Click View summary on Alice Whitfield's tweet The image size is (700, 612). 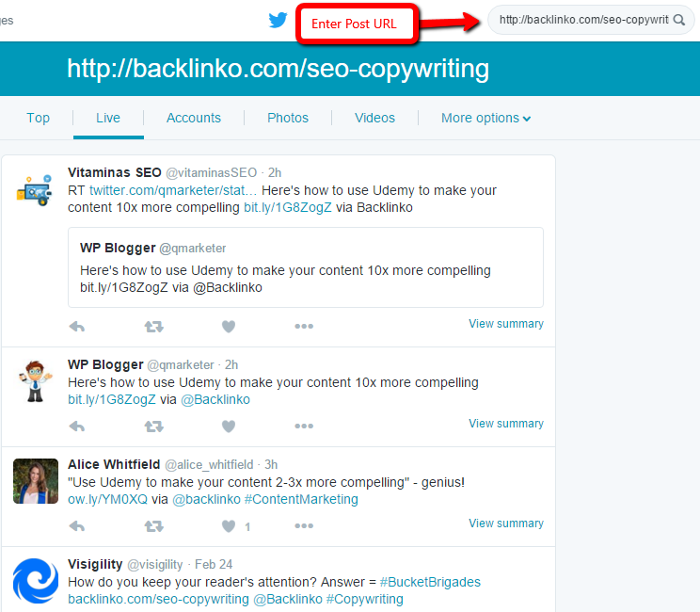click(506, 523)
